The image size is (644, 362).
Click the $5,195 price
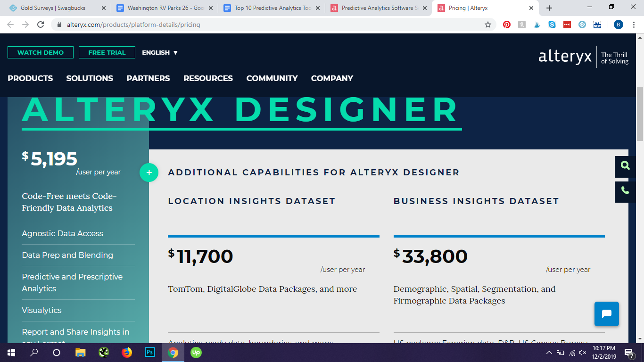click(x=50, y=159)
